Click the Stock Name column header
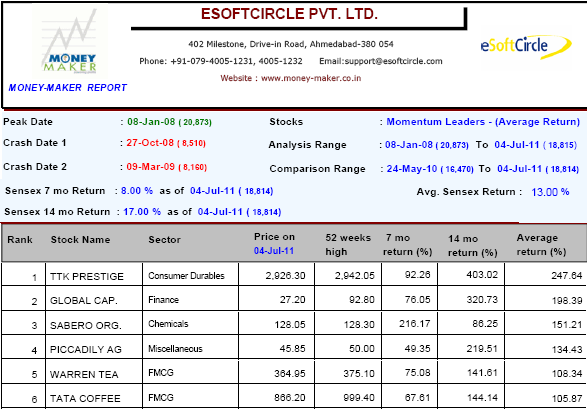The height and width of the screenshot is (409, 587). tap(80, 239)
